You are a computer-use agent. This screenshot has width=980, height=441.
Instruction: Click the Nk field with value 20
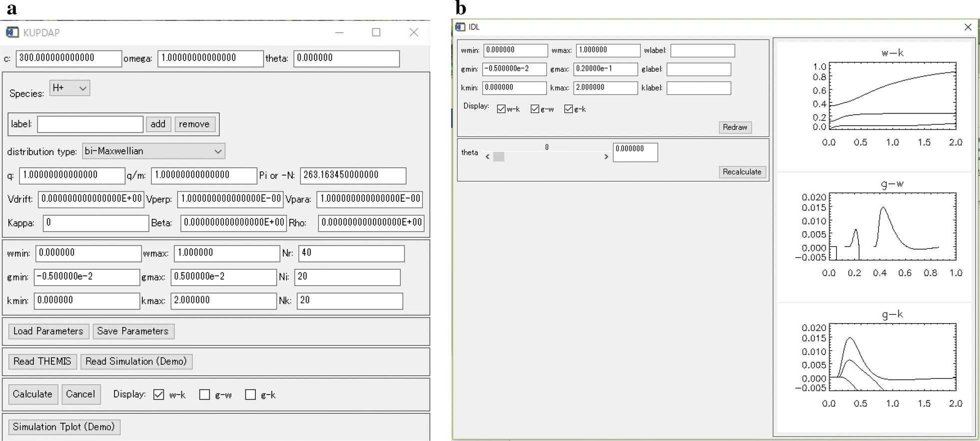click(350, 301)
